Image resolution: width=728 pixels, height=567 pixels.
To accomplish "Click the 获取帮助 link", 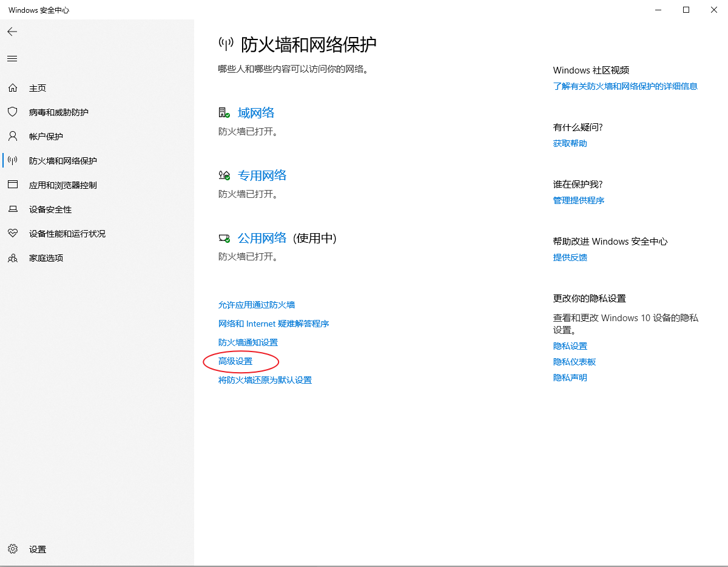I will pos(570,143).
